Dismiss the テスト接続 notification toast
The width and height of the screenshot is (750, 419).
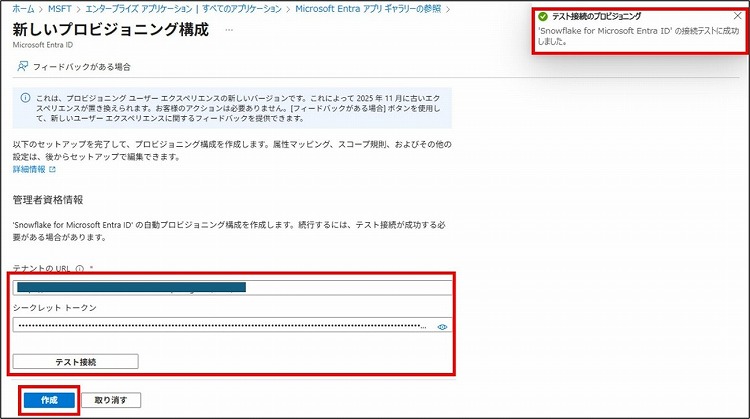(737, 17)
